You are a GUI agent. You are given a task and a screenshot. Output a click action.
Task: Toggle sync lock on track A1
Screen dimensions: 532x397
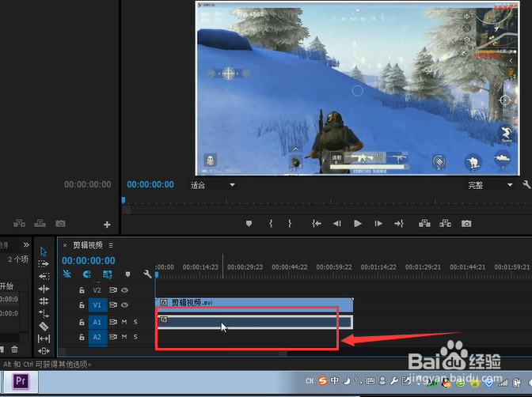(x=113, y=322)
